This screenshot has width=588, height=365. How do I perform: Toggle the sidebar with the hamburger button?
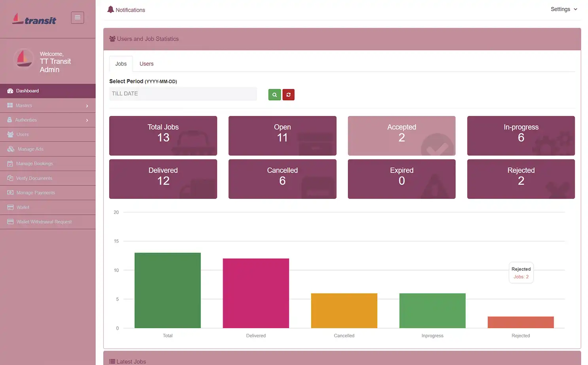point(77,17)
